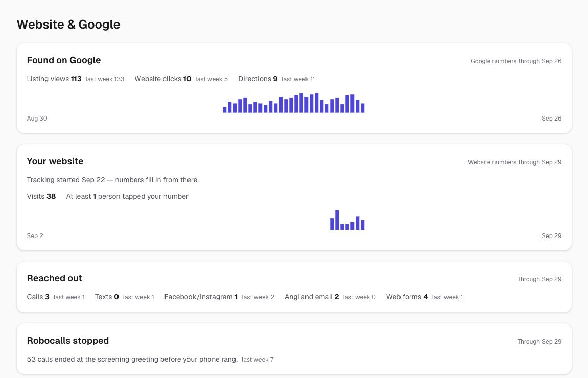Click the 'Website clicks 10' stat

coord(163,79)
